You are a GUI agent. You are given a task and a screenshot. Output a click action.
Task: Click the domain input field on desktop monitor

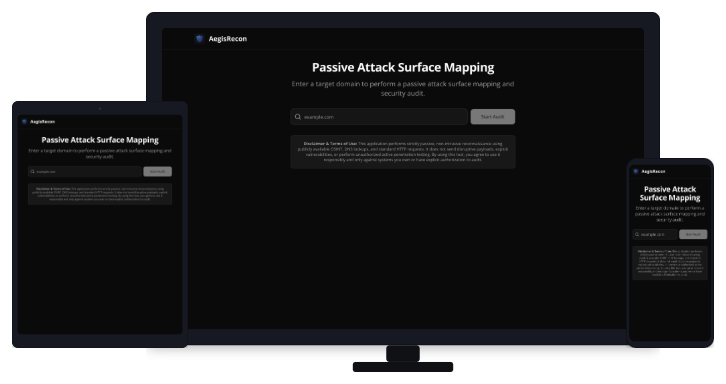click(x=379, y=117)
